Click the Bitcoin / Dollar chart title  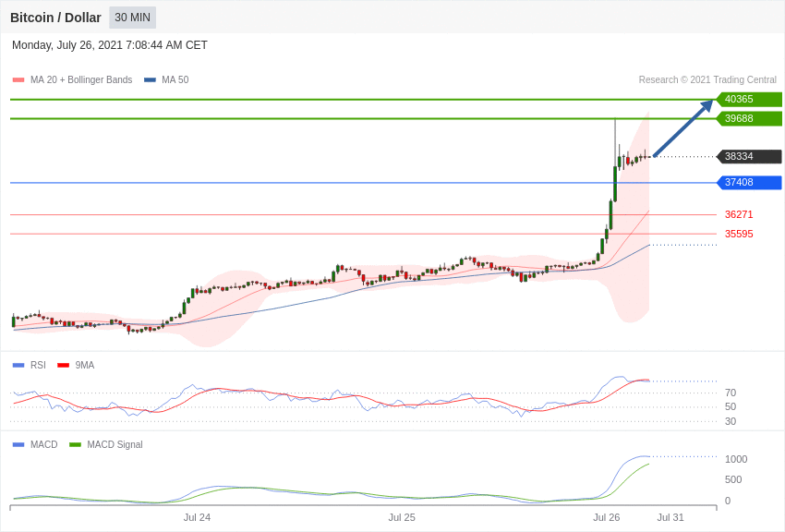[55, 18]
